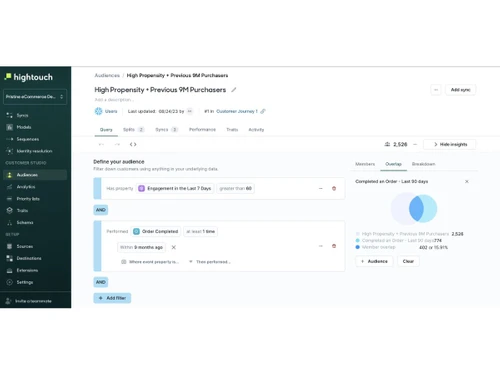Go to Audiences breadcrumb
Viewport: 500px width, 375px height.
(107, 75)
